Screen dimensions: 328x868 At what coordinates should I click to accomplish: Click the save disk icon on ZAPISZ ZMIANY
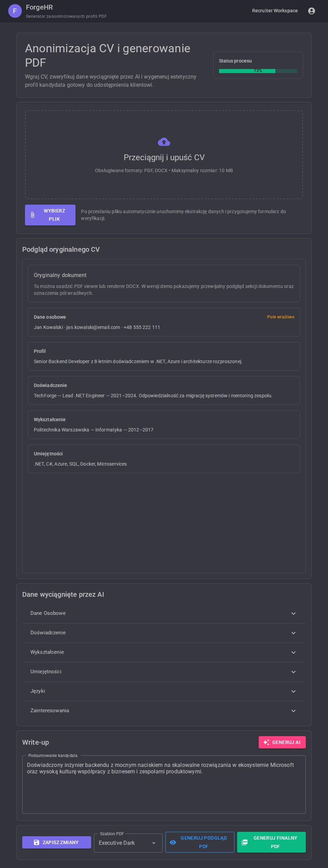(x=37, y=842)
